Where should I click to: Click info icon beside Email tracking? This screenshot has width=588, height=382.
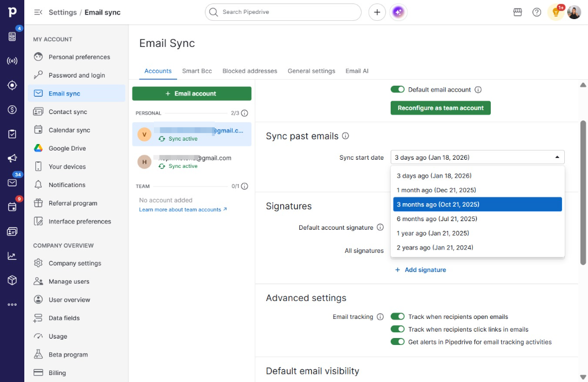[380, 317]
